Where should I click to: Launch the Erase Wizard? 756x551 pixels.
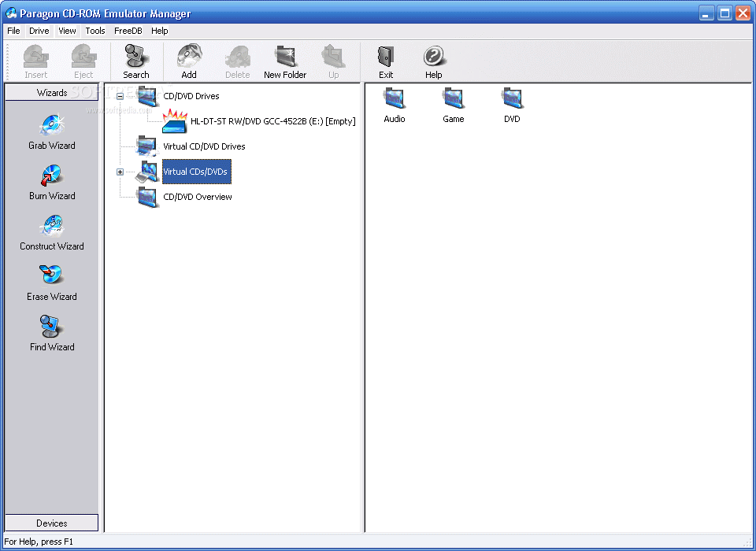pyautogui.click(x=52, y=275)
